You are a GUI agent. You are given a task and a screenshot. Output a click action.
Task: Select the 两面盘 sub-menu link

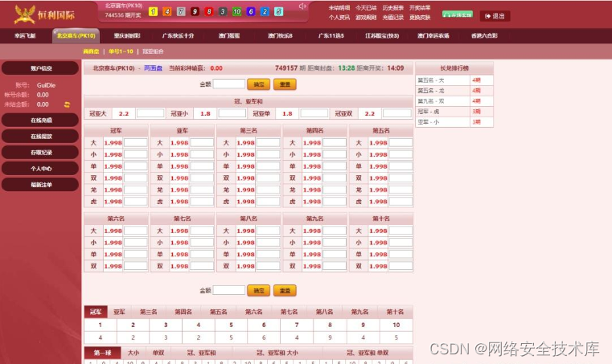pyautogui.click(x=91, y=51)
